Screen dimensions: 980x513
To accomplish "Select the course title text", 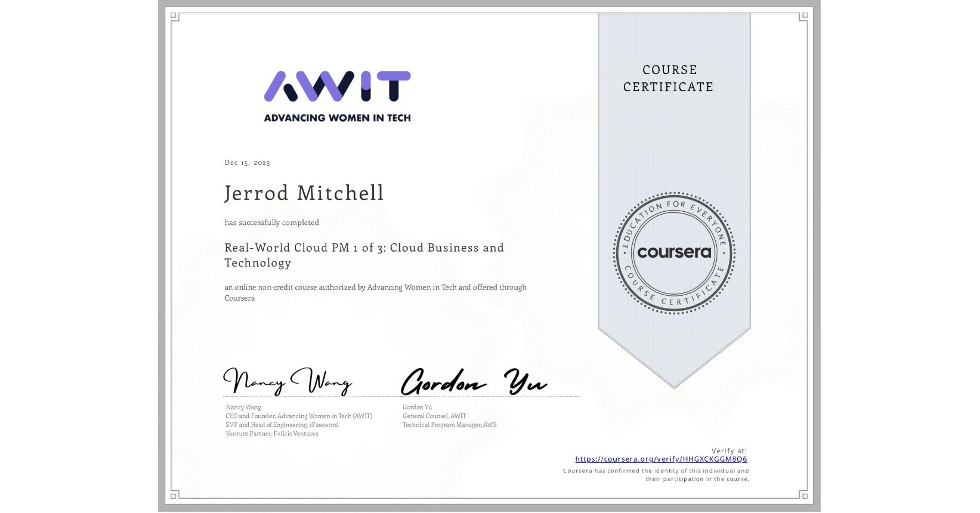I will [364, 255].
